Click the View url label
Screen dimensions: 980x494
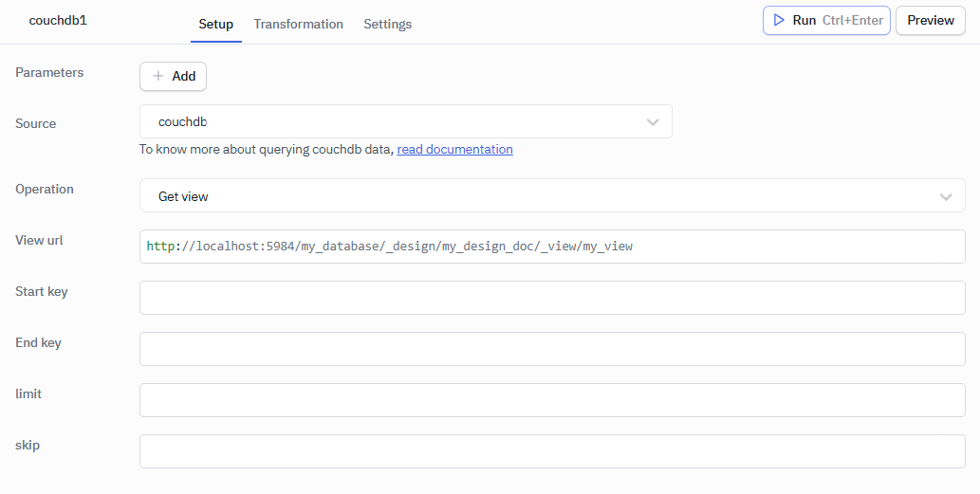(39, 240)
